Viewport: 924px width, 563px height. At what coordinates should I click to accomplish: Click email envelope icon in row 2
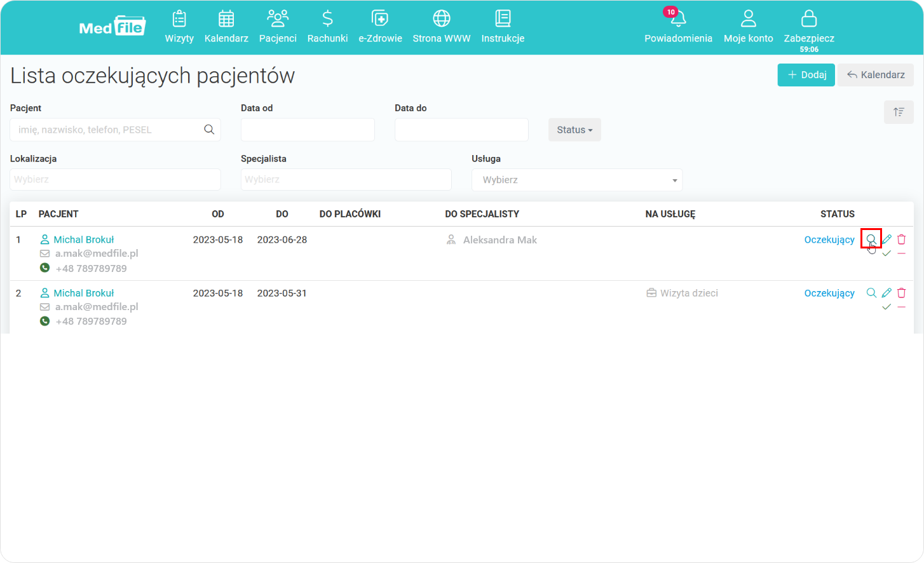[x=44, y=307]
